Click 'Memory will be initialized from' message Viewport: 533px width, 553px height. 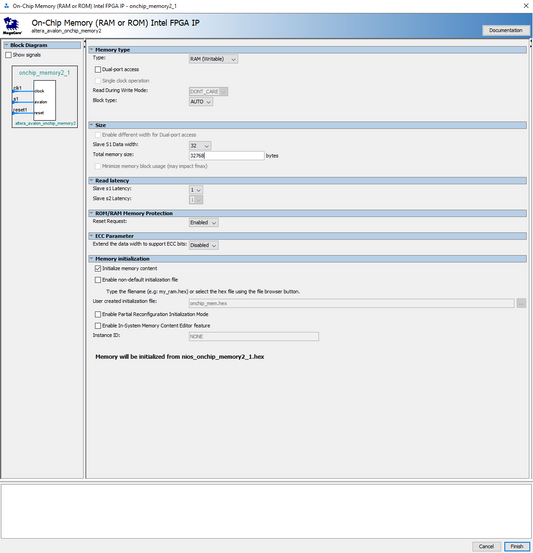click(x=180, y=357)
